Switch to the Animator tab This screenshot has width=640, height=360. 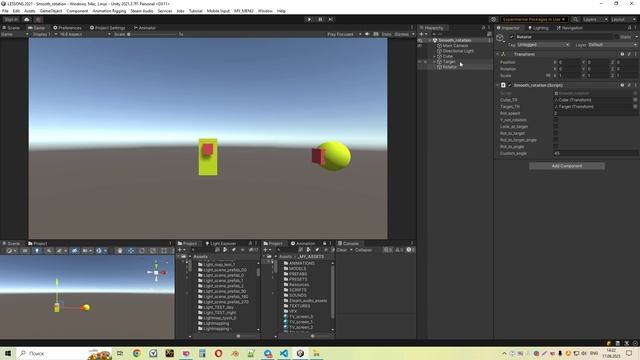pyautogui.click(x=145, y=28)
